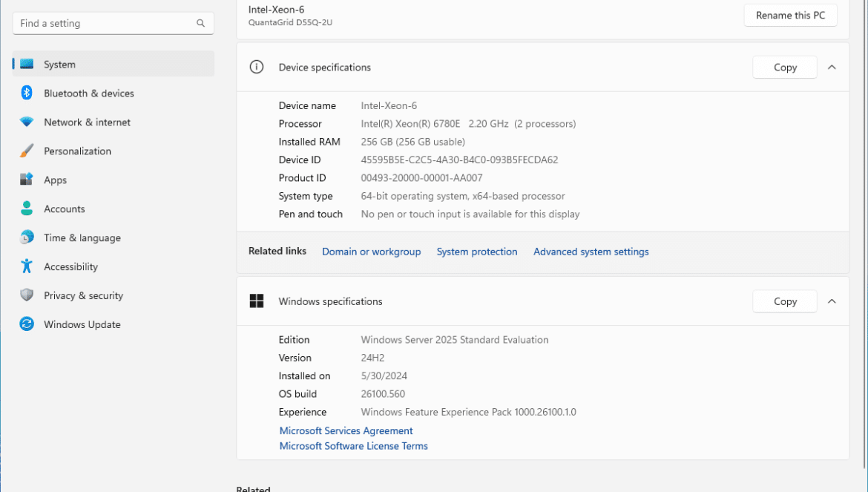The height and width of the screenshot is (492, 868).
Task: Click the Accessibility figure icon
Action: tap(27, 266)
